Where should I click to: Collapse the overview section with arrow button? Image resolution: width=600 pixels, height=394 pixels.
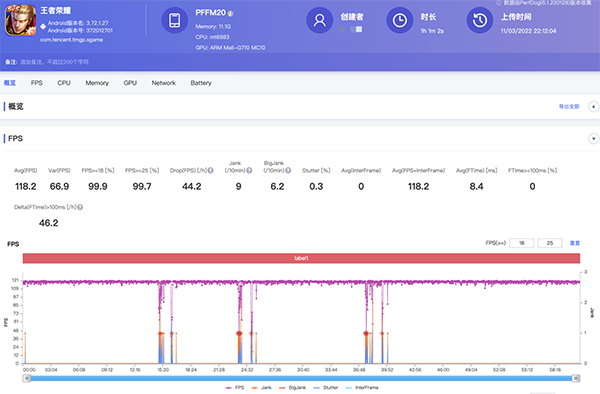pyautogui.click(x=593, y=106)
